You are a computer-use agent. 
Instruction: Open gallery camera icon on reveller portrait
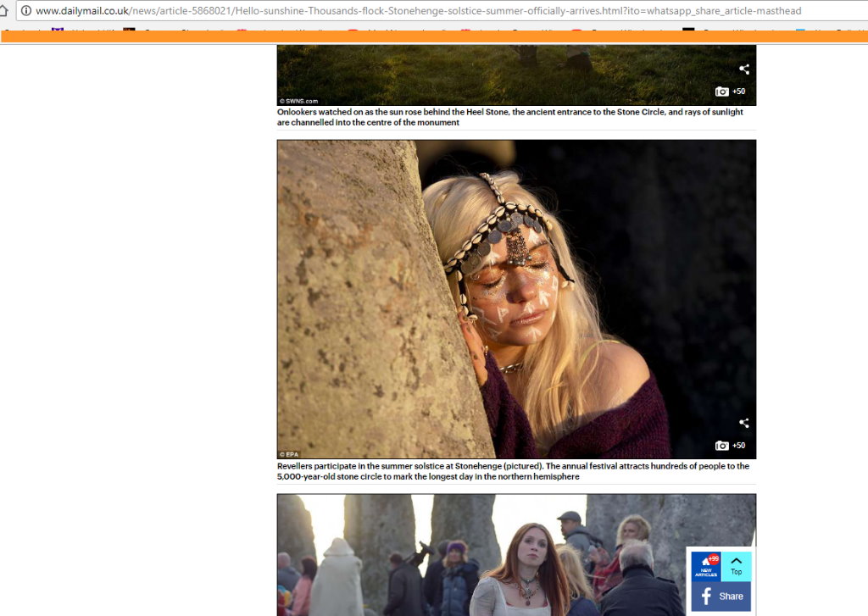[721, 446]
